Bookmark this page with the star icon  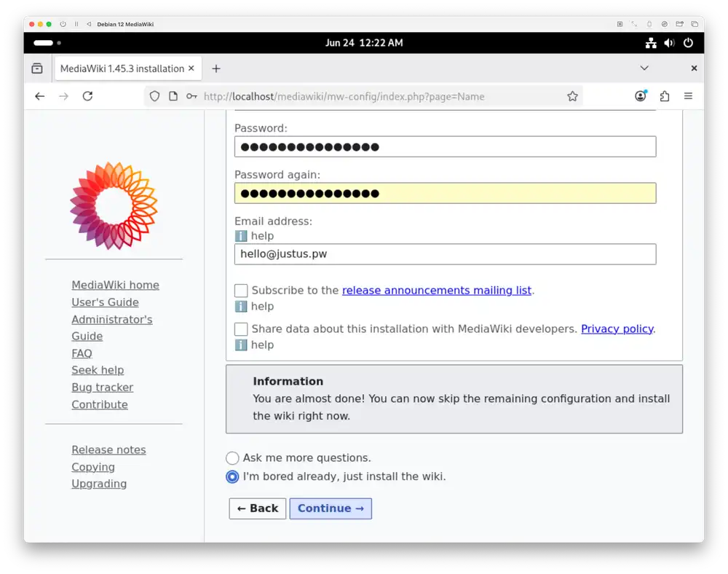click(572, 96)
